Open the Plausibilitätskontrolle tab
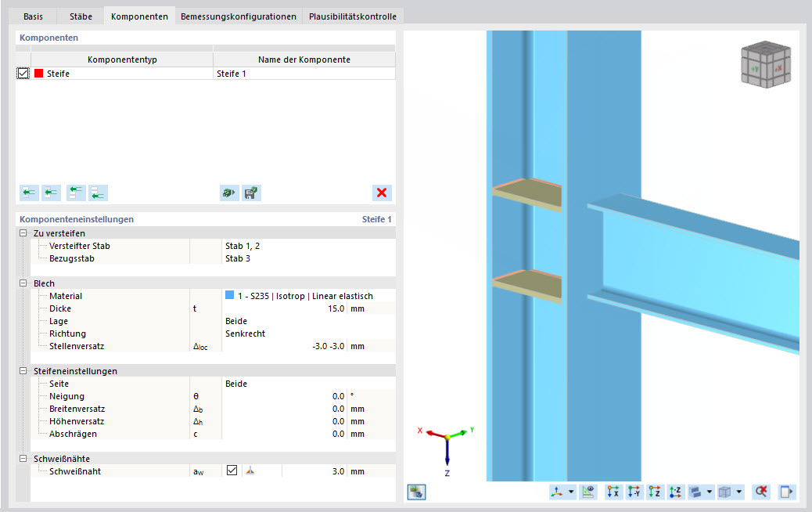The height and width of the screenshot is (512, 812). tap(353, 16)
